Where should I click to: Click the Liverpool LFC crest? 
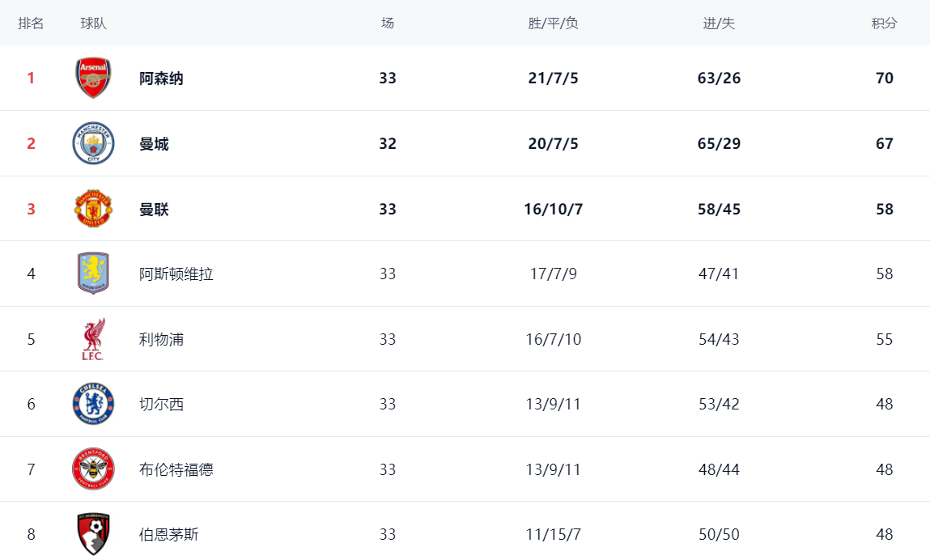pyautogui.click(x=93, y=339)
